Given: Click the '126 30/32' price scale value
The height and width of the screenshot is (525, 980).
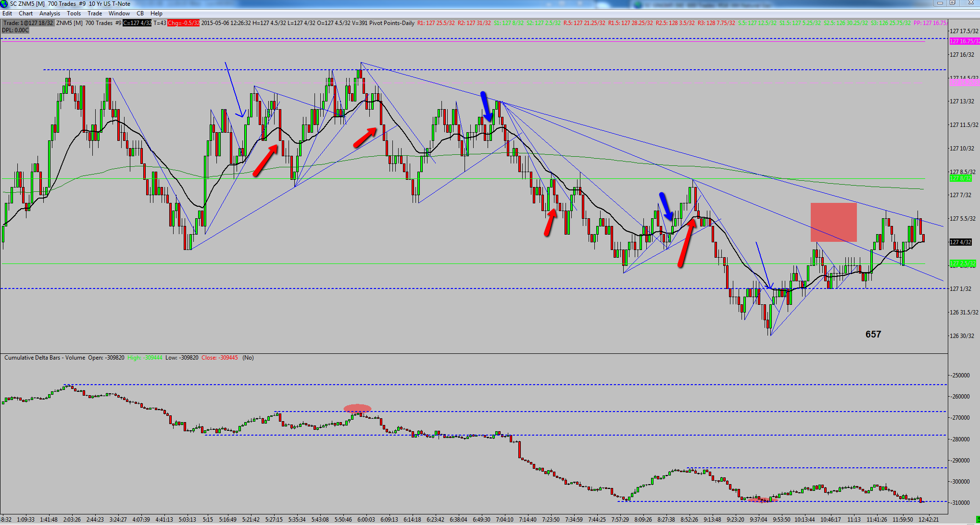Looking at the screenshot, I should coord(962,336).
